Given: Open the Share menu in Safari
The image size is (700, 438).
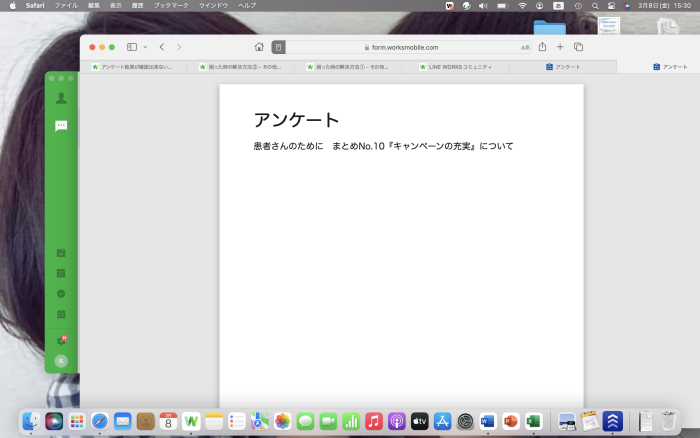Looking at the screenshot, I should tap(542, 46).
